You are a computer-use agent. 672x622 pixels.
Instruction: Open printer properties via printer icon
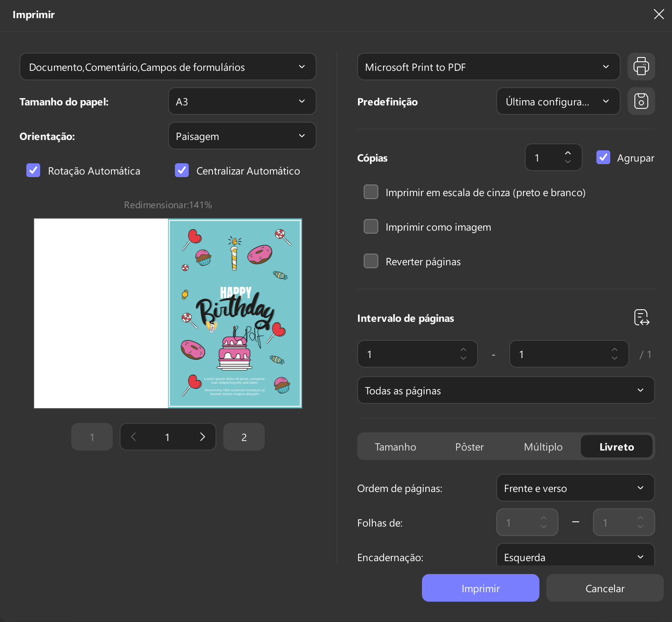641,67
